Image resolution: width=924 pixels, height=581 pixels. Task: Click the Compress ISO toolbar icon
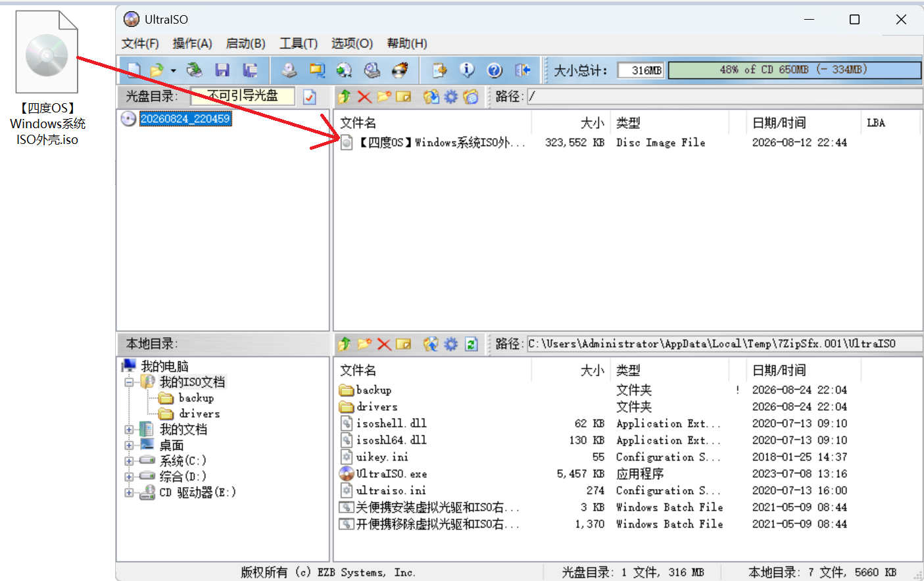click(x=372, y=70)
